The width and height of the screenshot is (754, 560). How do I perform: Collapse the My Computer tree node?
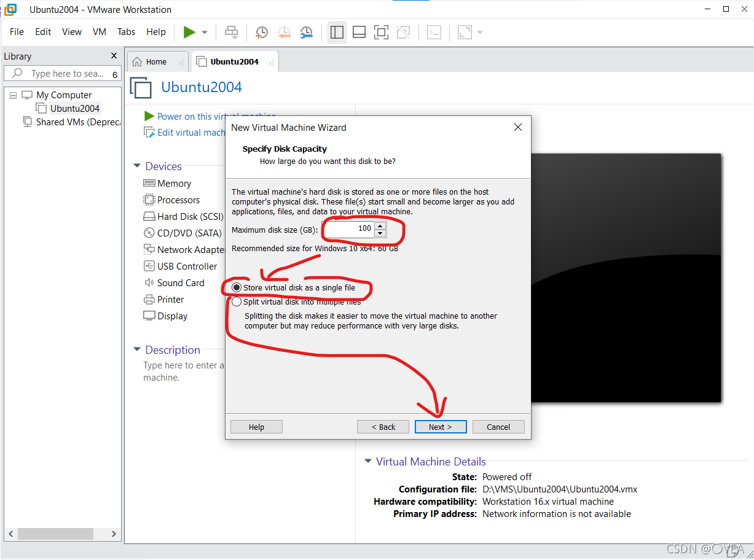pyautogui.click(x=13, y=95)
